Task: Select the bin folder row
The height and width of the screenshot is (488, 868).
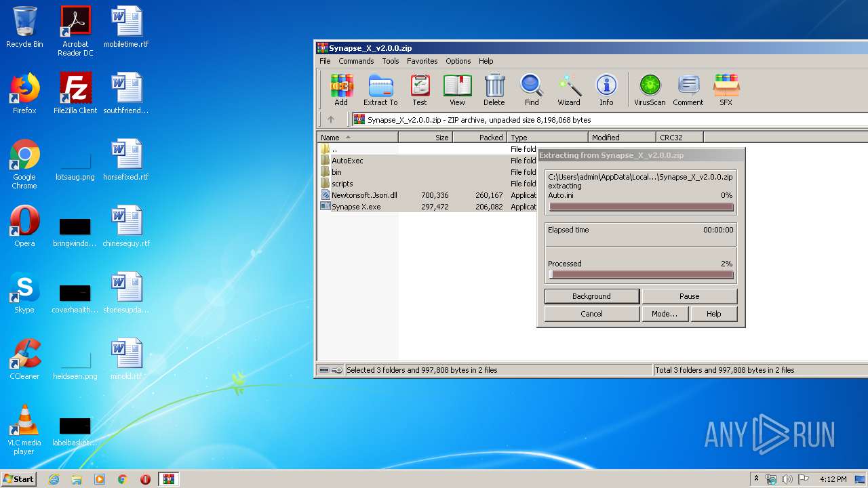Action: pyautogui.click(x=427, y=172)
